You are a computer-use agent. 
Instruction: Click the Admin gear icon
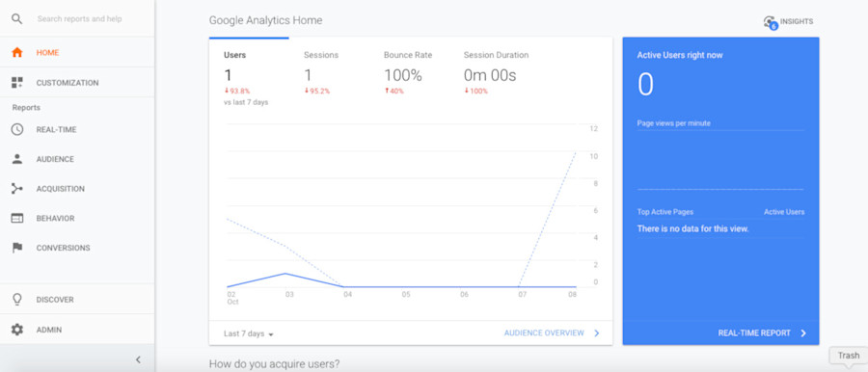pyautogui.click(x=17, y=330)
